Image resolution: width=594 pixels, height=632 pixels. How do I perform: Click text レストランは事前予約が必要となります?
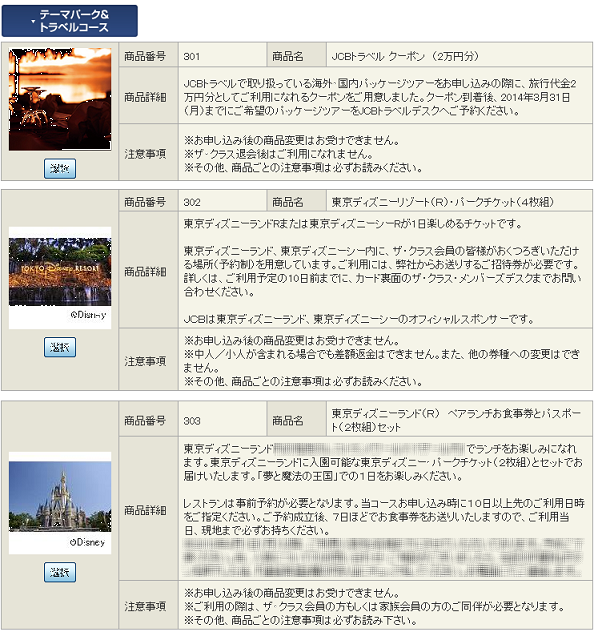coord(271,503)
